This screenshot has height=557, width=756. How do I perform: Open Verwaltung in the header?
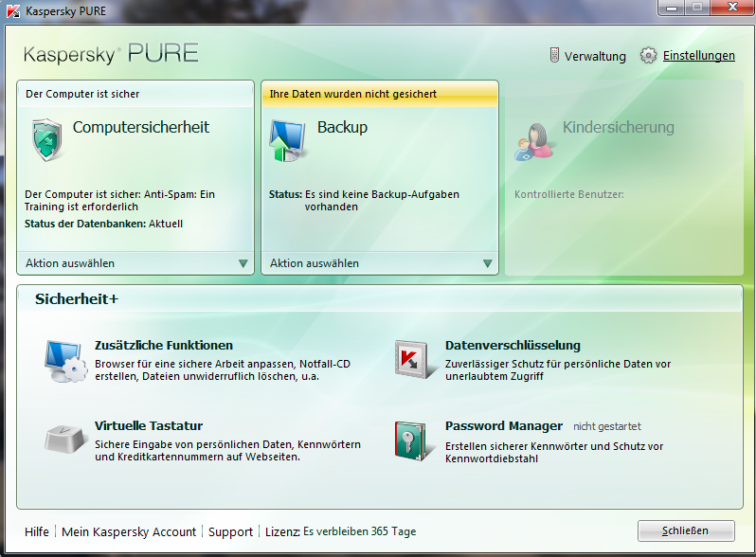click(x=595, y=56)
